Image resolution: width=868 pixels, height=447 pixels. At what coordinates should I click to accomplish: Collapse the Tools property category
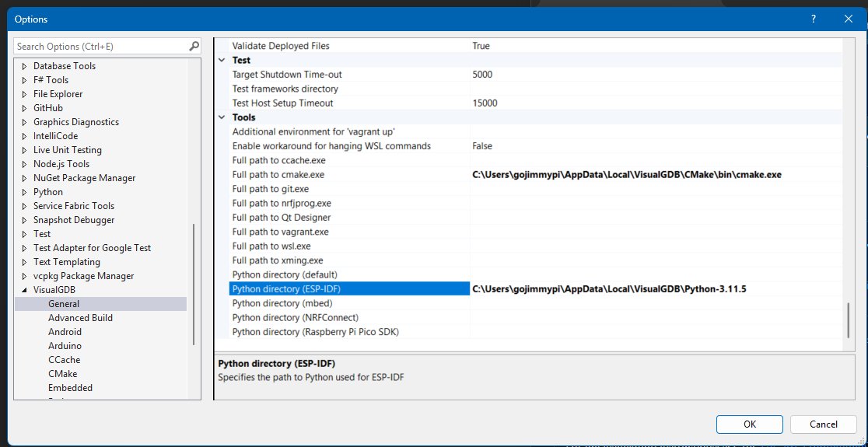222,117
